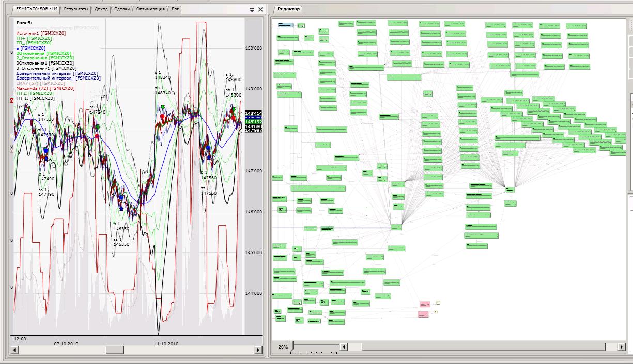Click the 147'000 price axis label
The image size is (633, 364).
(x=254, y=171)
